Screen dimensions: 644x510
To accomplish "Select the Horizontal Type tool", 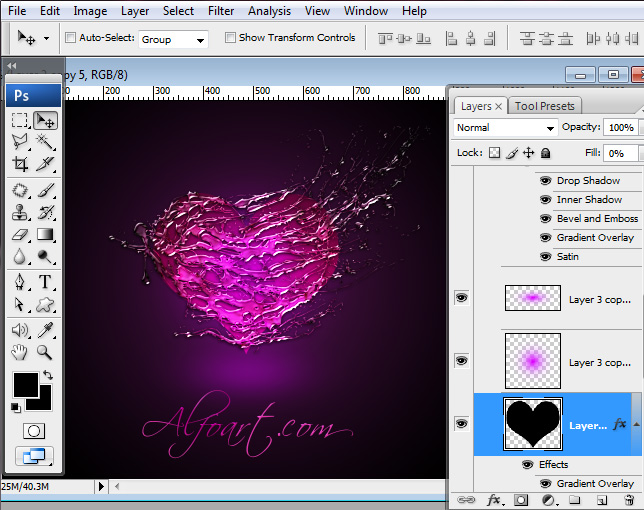I will (45, 282).
